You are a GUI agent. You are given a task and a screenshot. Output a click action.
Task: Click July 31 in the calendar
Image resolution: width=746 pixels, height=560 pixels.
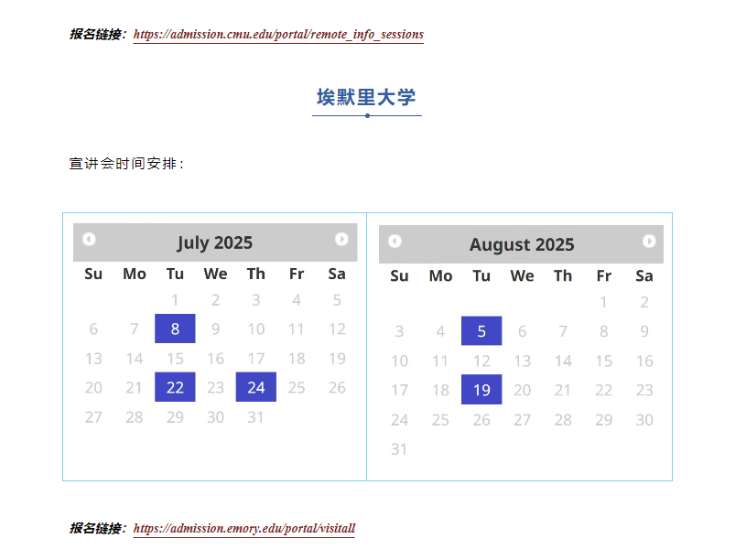[256, 417]
